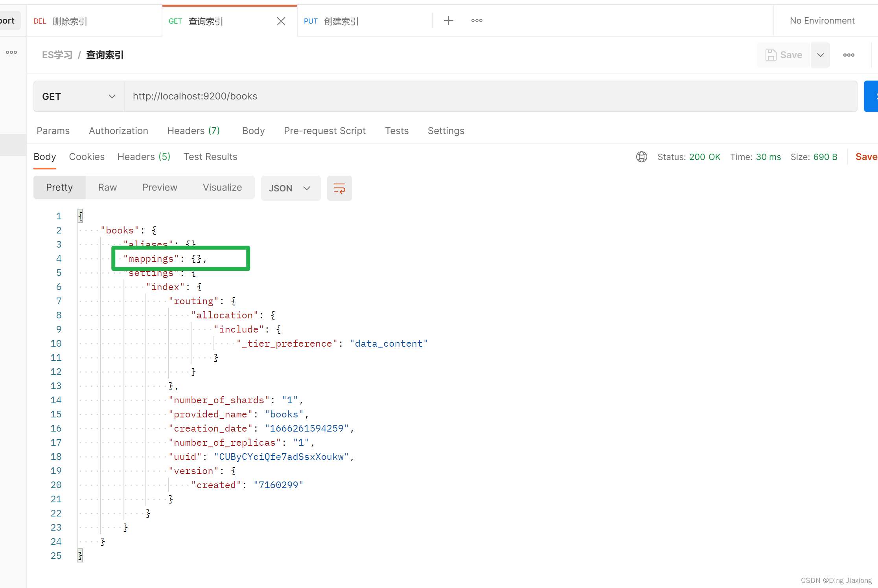Switch to the Headers tab
Image resolution: width=878 pixels, height=588 pixels.
coord(144,156)
